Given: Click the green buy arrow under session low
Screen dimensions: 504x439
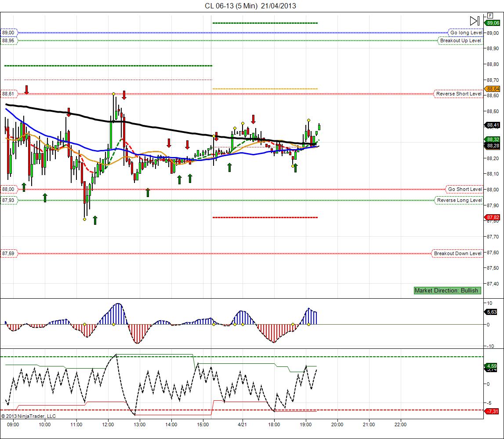Looking at the screenshot, I should [x=95, y=220].
